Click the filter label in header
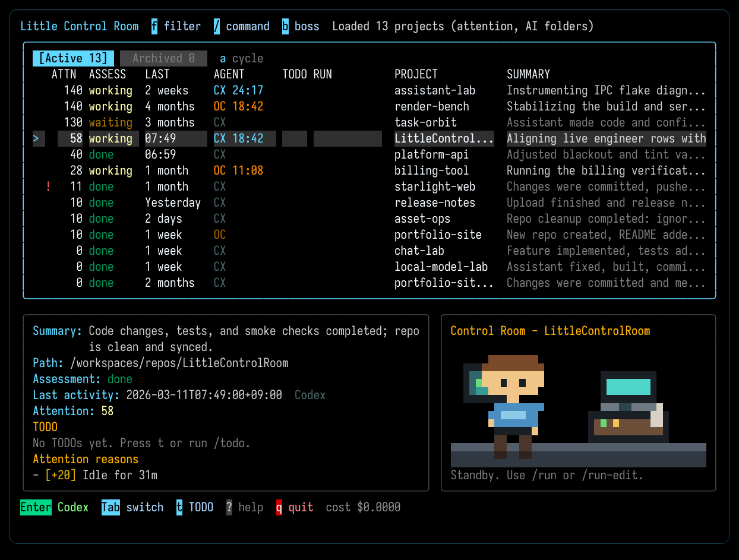 pyautogui.click(x=182, y=26)
